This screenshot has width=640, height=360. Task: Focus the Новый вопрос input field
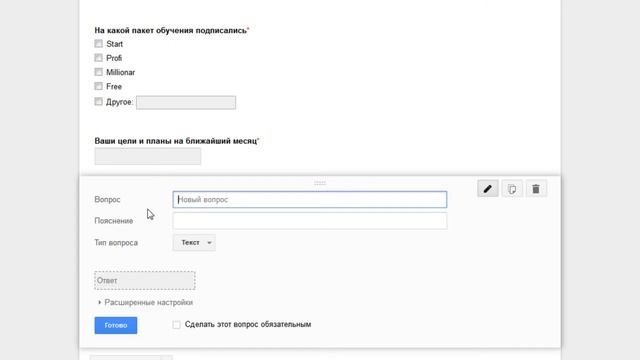pos(310,200)
